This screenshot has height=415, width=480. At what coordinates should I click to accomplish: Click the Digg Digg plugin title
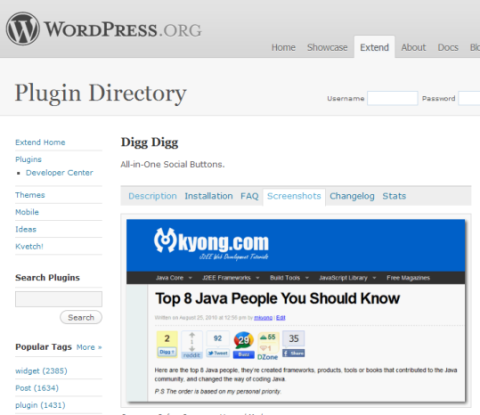coord(149,142)
